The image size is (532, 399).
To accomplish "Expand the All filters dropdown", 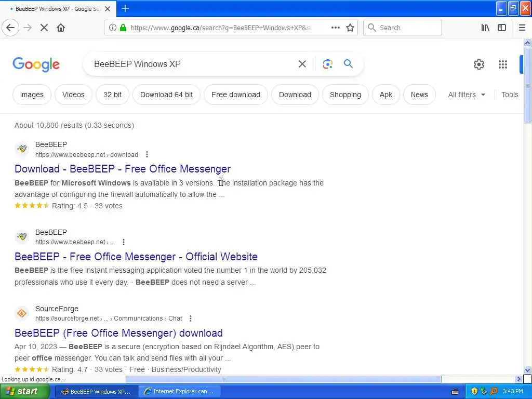I will [x=467, y=95].
